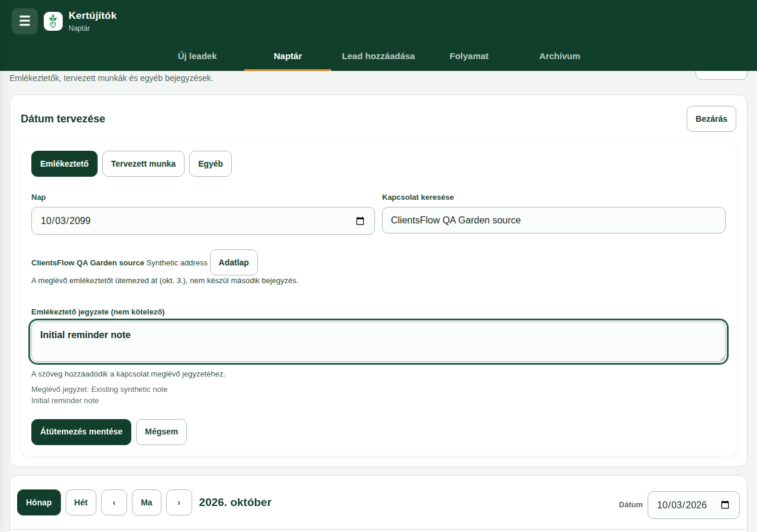
Task: Go to previous month arrow
Action: (x=114, y=502)
